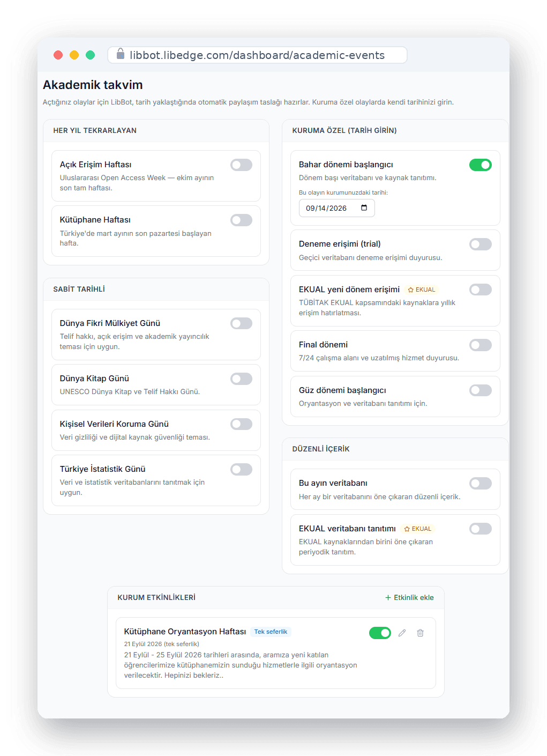Click the browser address bar URL
547x756 pixels.
coord(257,55)
